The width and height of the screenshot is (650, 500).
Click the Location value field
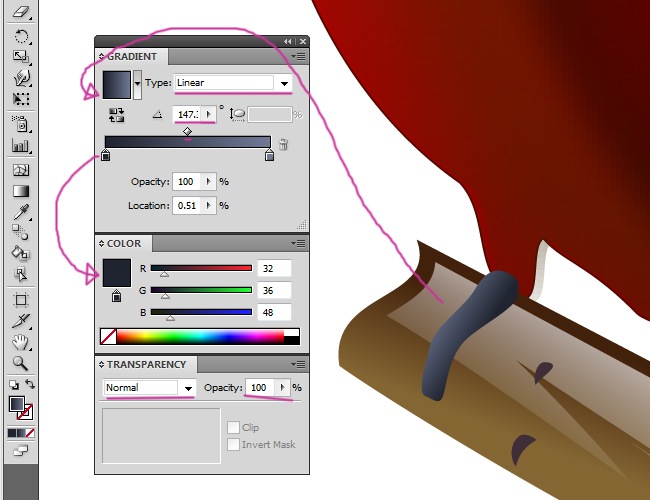click(187, 206)
